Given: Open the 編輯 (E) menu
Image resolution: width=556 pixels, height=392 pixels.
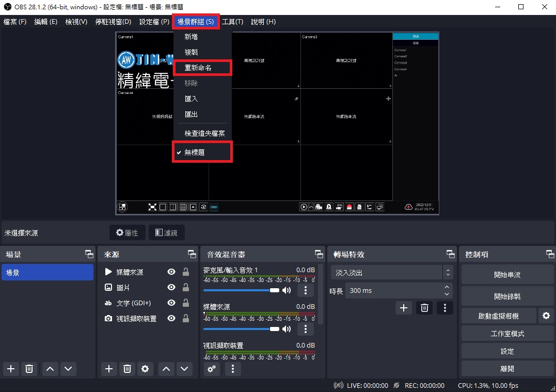Looking at the screenshot, I should click(46, 22).
